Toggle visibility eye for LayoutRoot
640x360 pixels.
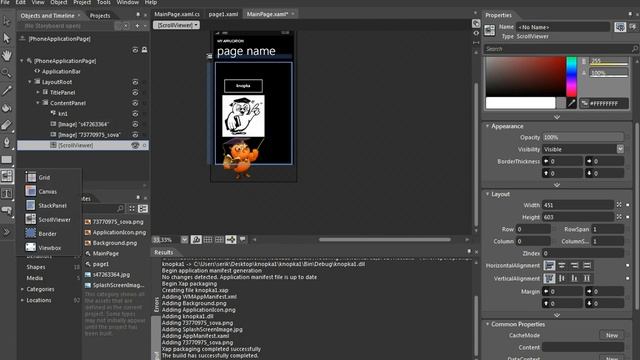click(135, 82)
